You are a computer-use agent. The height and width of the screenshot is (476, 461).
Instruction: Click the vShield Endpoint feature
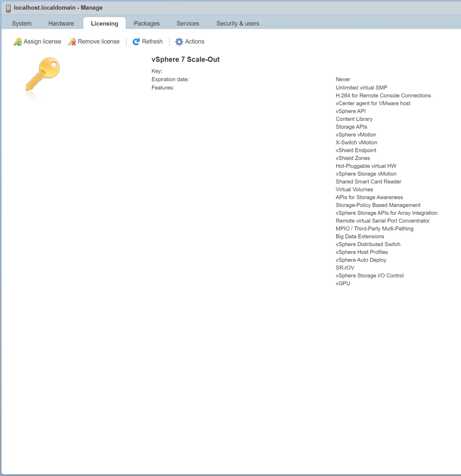tap(356, 150)
